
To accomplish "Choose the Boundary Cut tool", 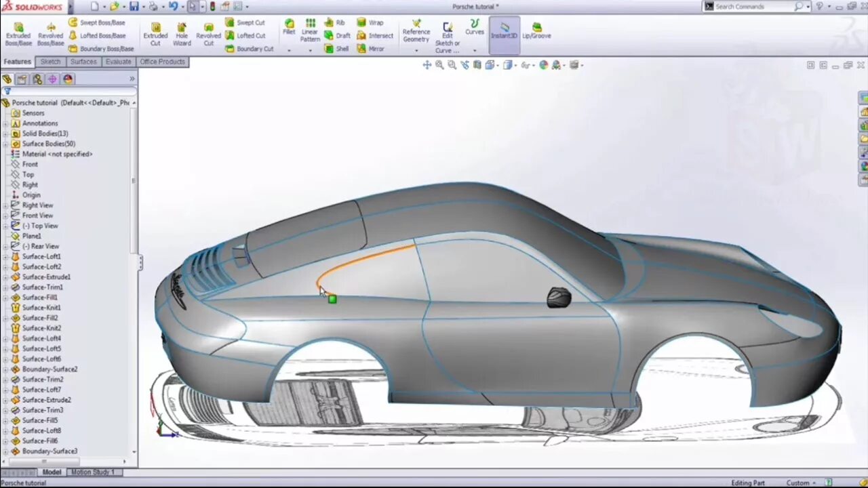I will [249, 49].
